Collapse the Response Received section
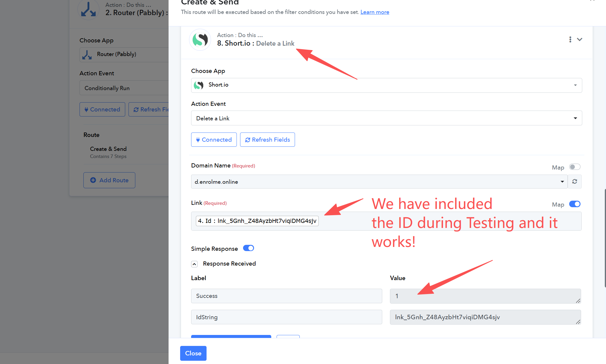The width and height of the screenshot is (606, 364). tap(194, 264)
